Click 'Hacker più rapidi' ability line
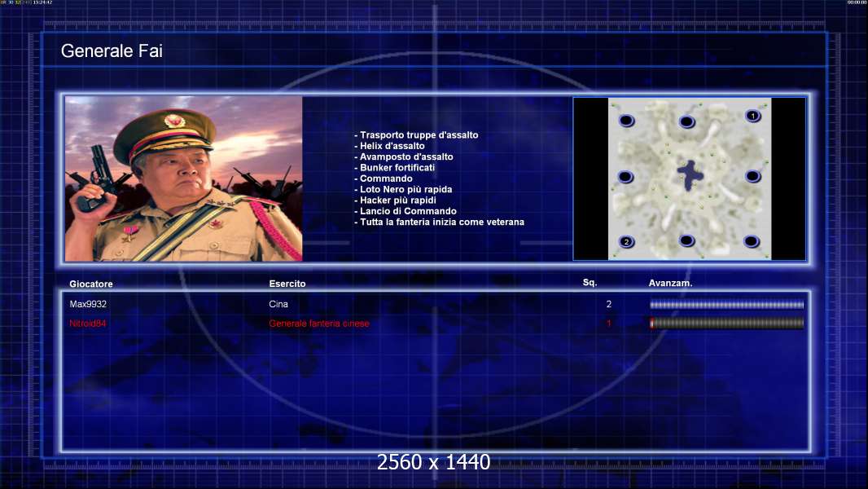 pos(395,200)
